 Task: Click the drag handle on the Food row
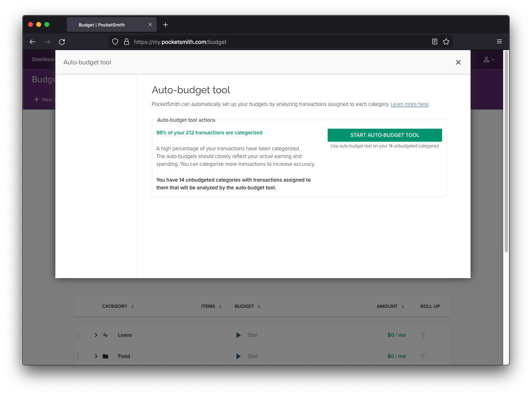click(x=78, y=356)
